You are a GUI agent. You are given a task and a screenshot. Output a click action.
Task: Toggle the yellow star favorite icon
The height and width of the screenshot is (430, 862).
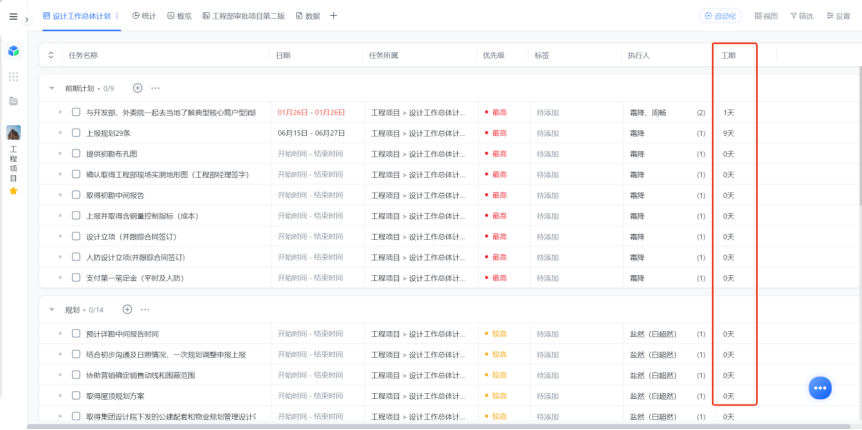(x=13, y=191)
